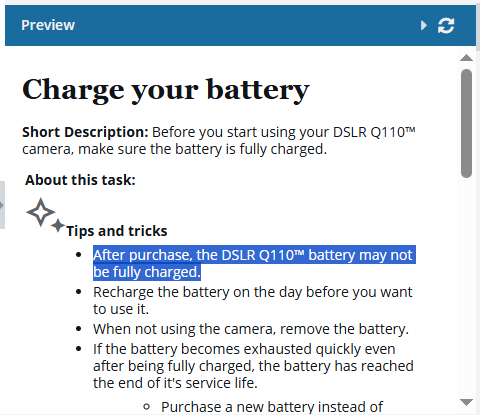Click the scrollbar down arrow

[x=466, y=402]
